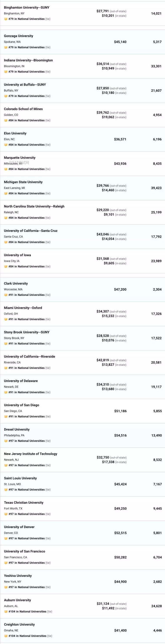This screenshot has width=165, height=644.
Task: Click the University of California--Santa Cruz title
Action: pyautogui.click(x=31, y=231)
